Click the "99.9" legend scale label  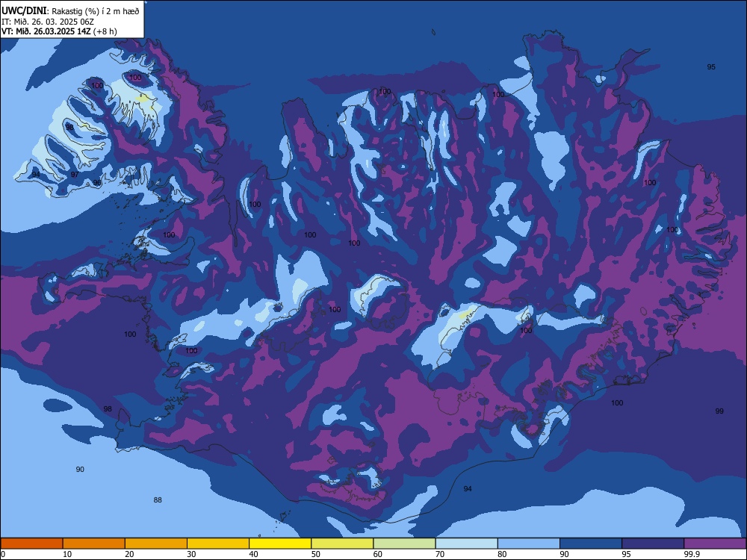pos(692,554)
